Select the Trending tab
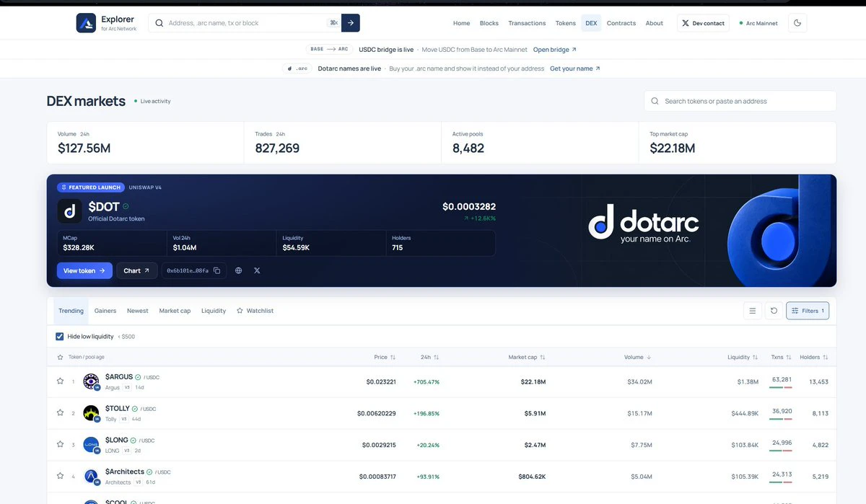 (71, 311)
